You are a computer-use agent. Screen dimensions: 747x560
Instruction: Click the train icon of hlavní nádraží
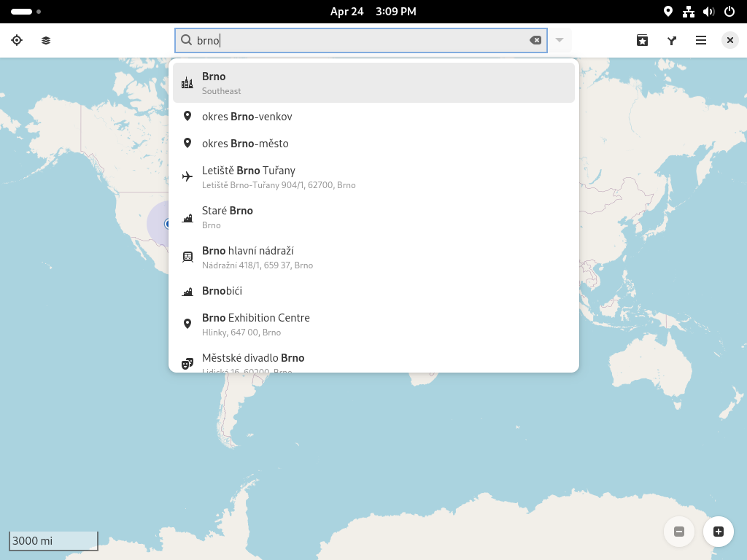pyautogui.click(x=187, y=257)
